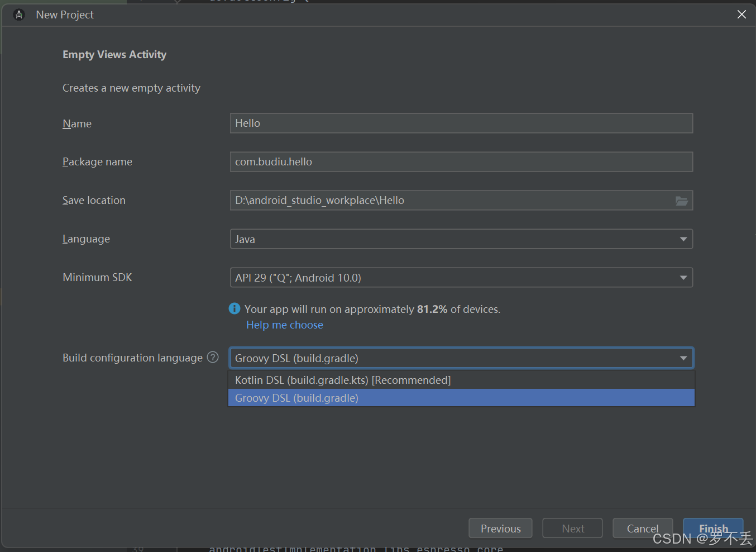The image size is (756, 552).
Task: Browse save location with folder icon
Action: click(682, 201)
